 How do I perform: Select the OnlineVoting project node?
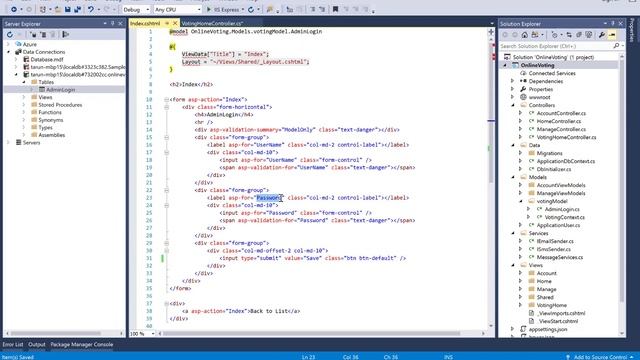click(x=537, y=65)
